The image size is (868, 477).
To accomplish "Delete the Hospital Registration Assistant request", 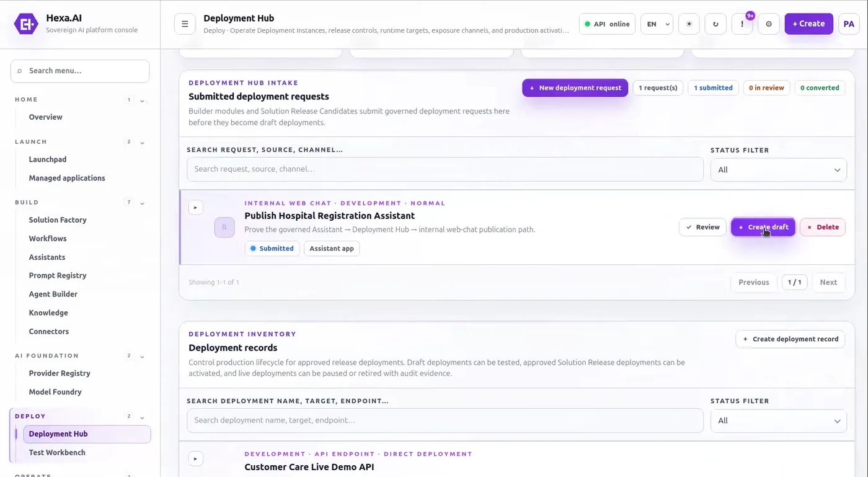I will 823,227.
